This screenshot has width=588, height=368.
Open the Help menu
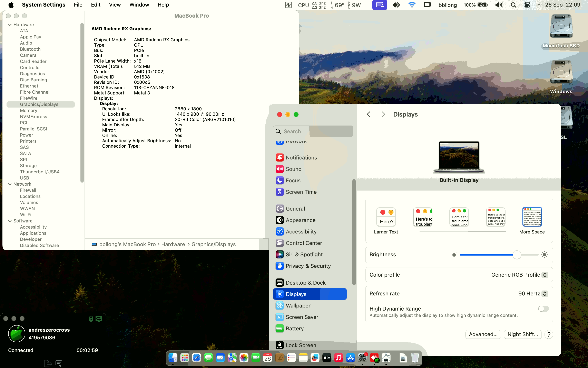163,5
